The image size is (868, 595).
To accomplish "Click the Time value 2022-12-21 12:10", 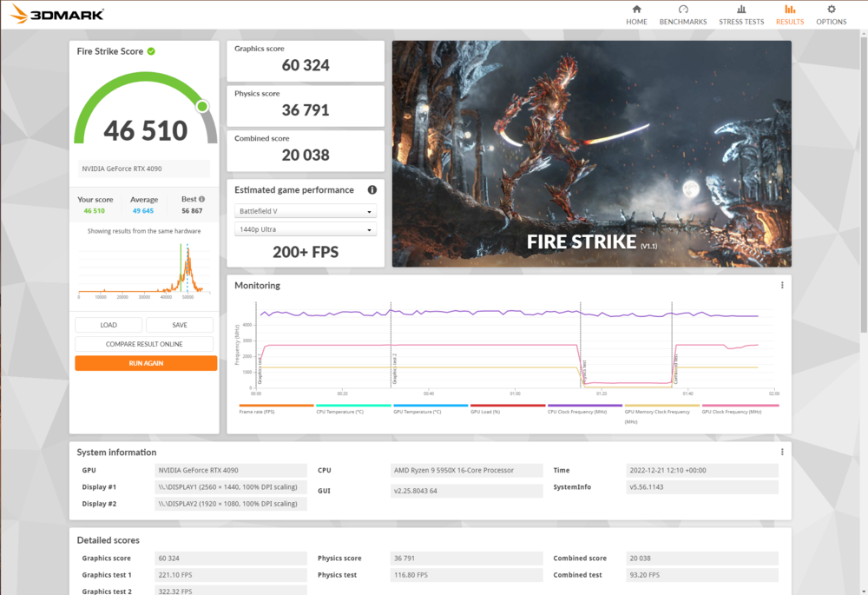I will click(x=702, y=470).
